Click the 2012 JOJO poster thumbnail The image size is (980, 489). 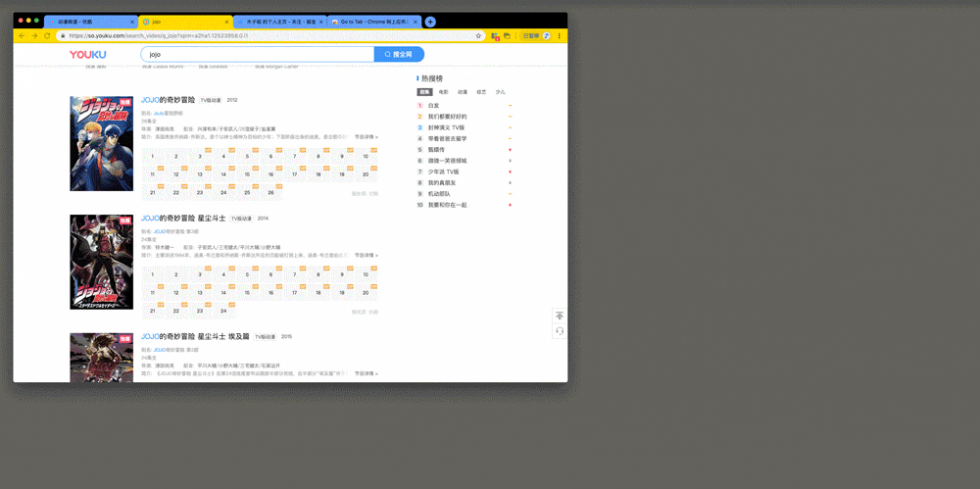[x=101, y=143]
